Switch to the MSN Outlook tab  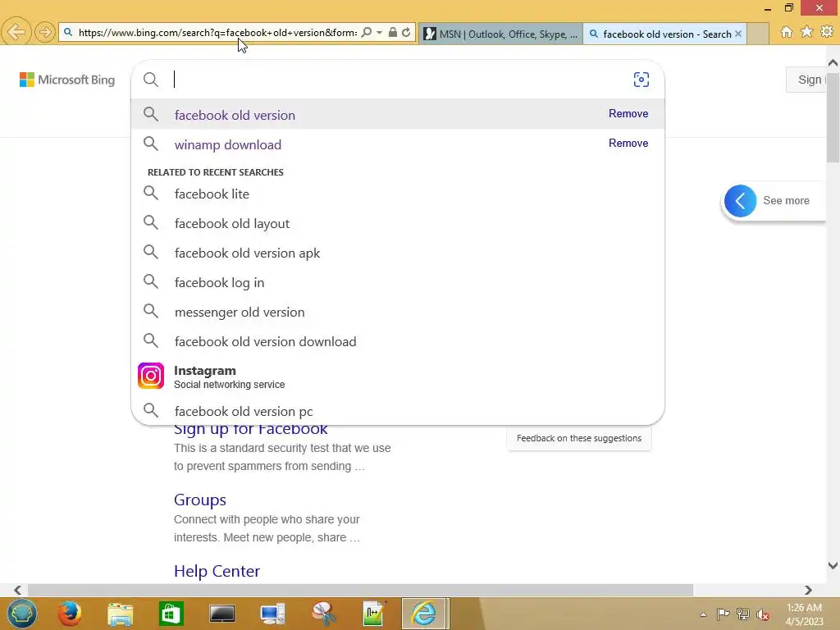coord(500,34)
